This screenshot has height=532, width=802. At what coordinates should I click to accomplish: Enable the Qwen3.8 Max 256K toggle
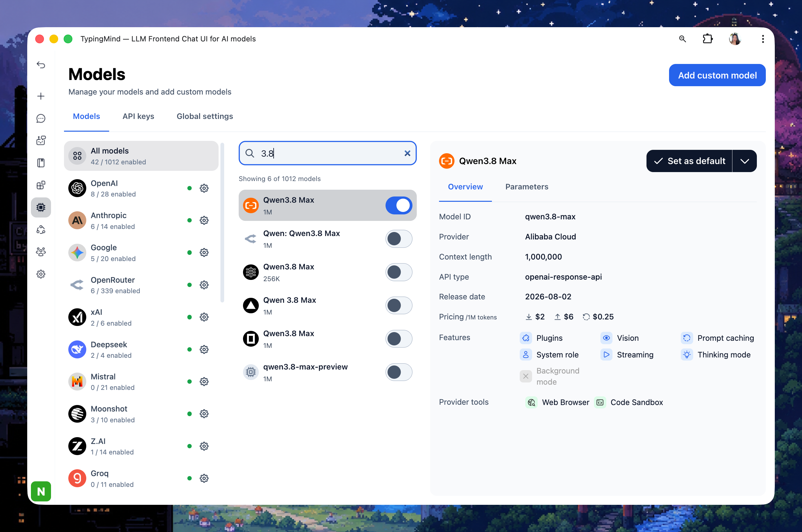point(399,272)
